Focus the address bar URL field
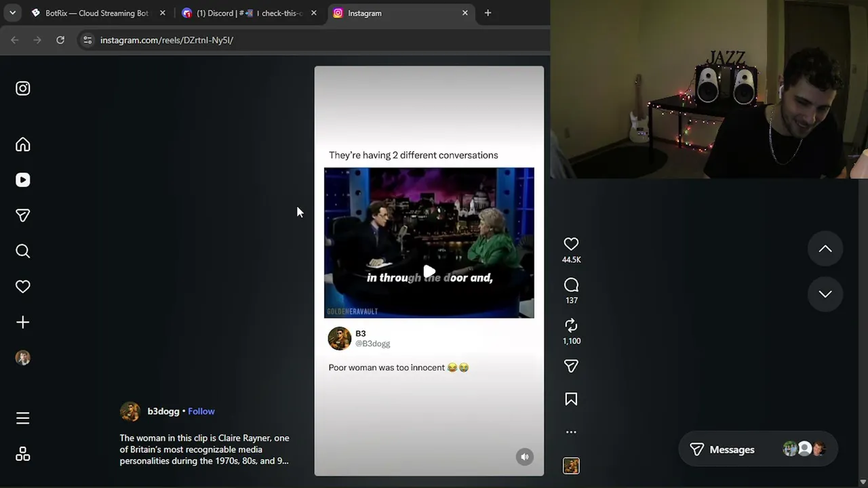 (x=312, y=40)
